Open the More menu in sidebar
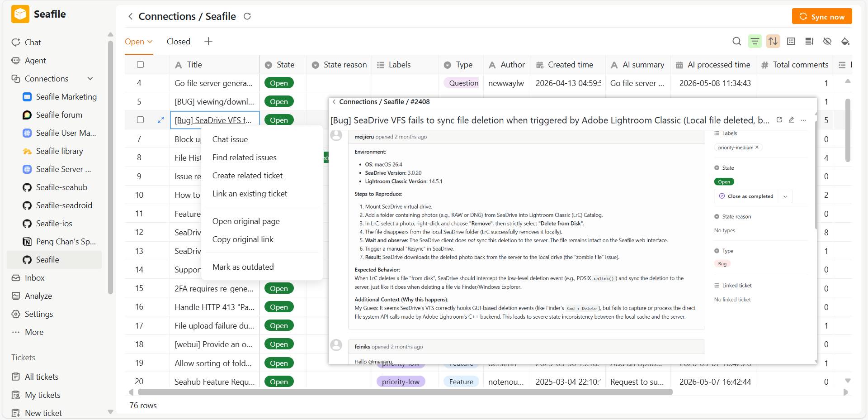The width and height of the screenshot is (868, 420). (x=34, y=332)
